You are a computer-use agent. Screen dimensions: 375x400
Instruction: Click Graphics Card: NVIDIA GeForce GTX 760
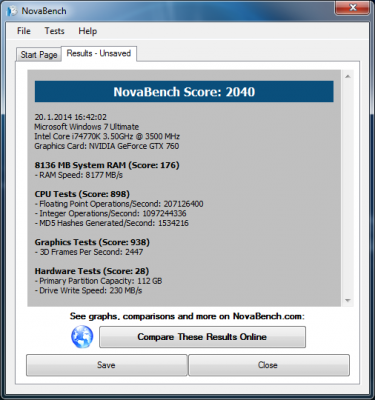pyautogui.click(x=107, y=146)
